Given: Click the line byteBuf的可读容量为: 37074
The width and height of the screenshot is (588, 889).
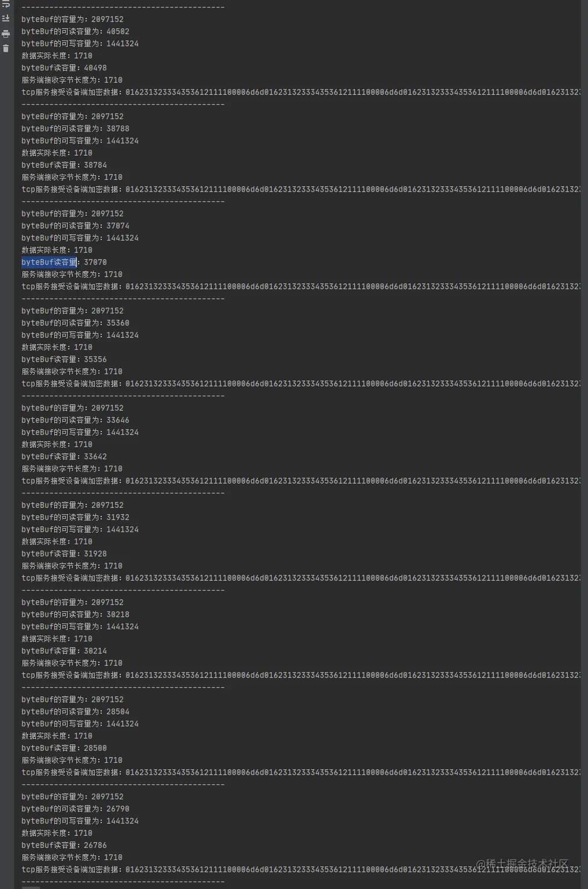Looking at the screenshot, I should click(75, 226).
